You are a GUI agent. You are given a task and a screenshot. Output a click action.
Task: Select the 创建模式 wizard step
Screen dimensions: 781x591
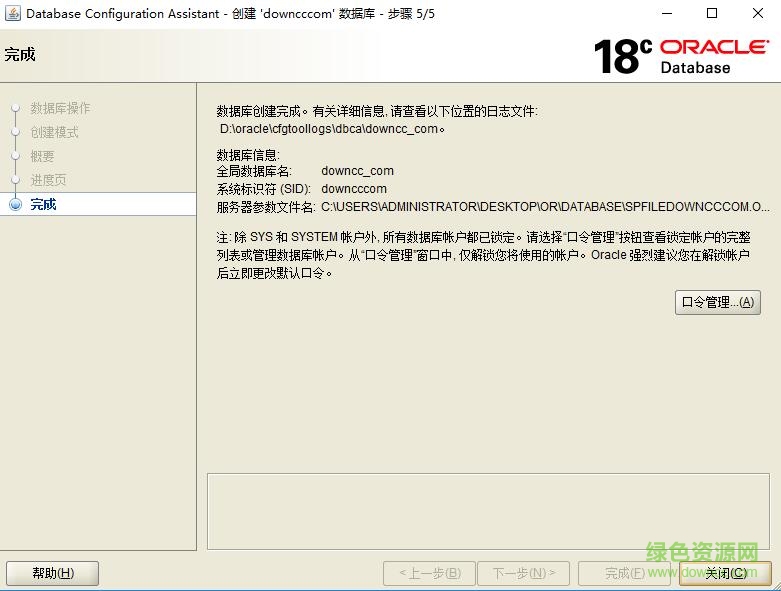(54, 132)
